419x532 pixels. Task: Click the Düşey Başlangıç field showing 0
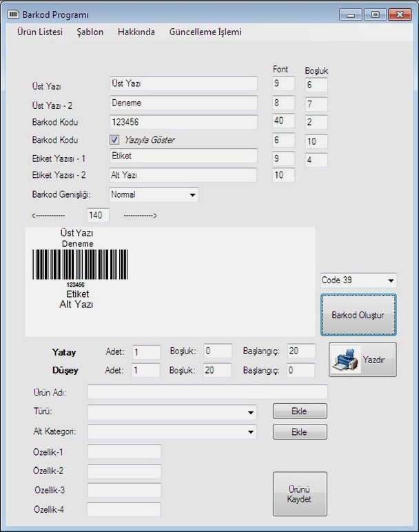tap(300, 370)
